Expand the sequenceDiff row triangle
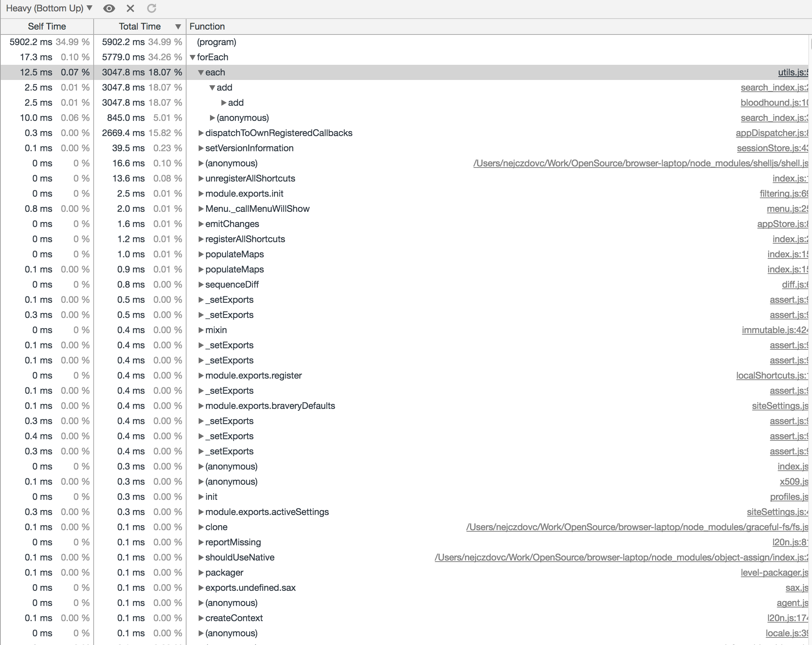This screenshot has width=812, height=645. click(201, 285)
